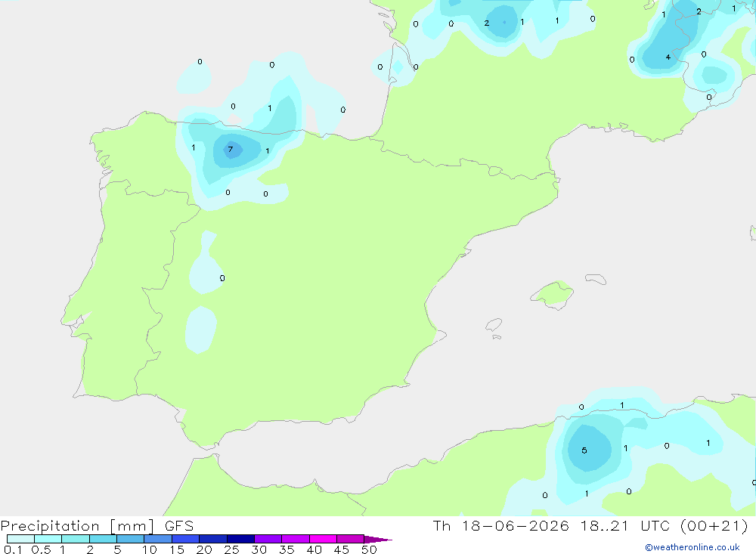Click the legend tick label '10'
756x554 pixels.
click(150, 549)
